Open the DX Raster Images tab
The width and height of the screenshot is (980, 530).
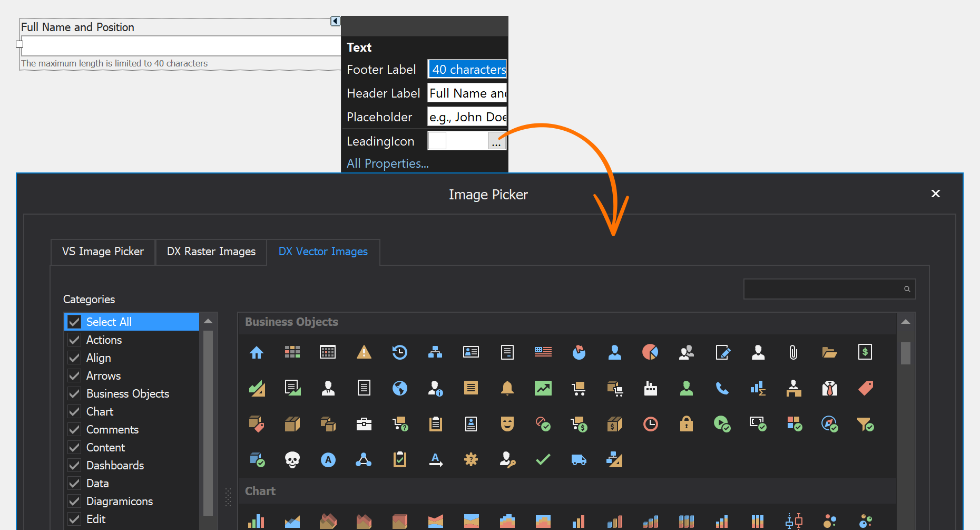click(211, 252)
